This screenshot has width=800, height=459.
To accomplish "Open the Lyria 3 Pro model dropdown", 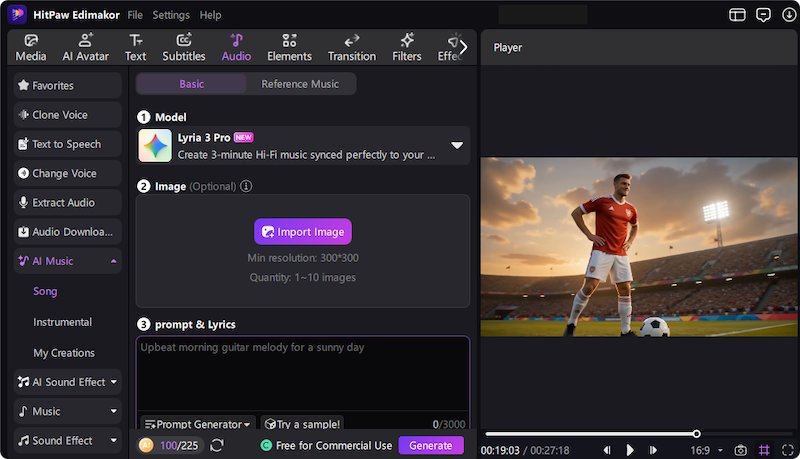I will pos(457,145).
